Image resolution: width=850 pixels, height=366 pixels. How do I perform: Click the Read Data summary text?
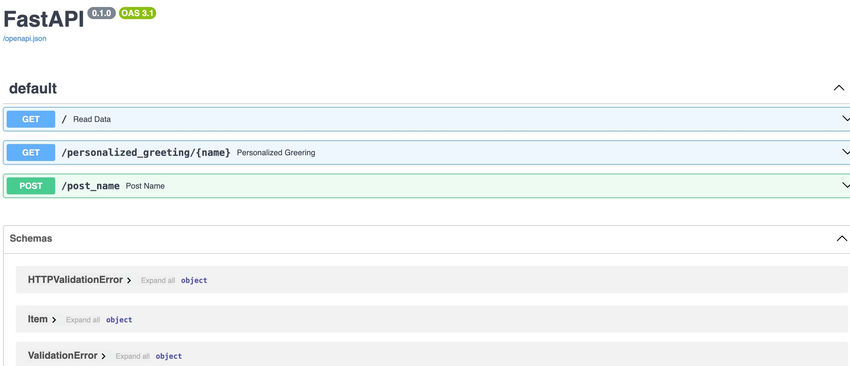point(92,119)
